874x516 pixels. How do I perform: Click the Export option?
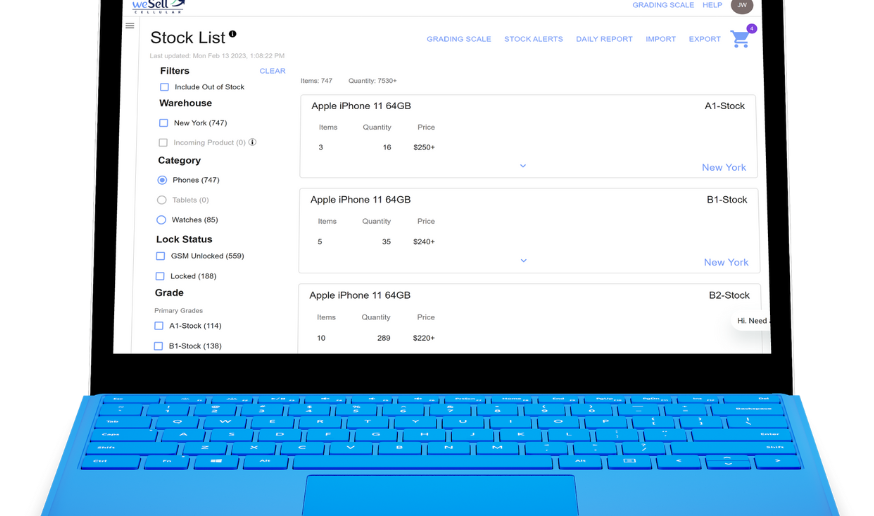[x=705, y=39]
